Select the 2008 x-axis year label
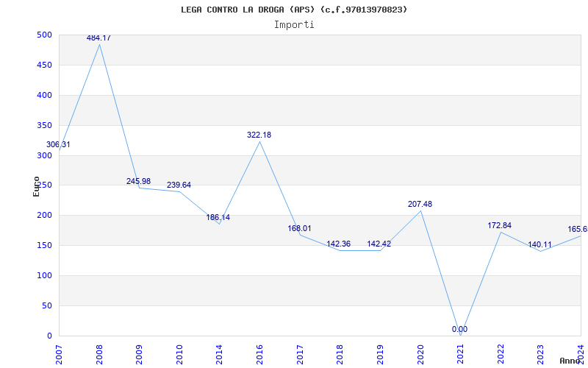The height and width of the screenshot is (368, 588). [99, 355]
